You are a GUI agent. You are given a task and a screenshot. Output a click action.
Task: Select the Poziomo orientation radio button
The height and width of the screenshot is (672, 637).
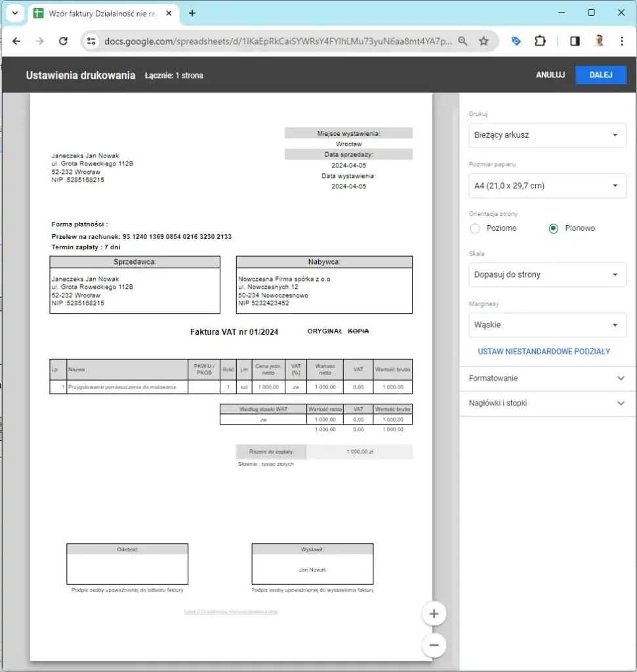point(475,228)
